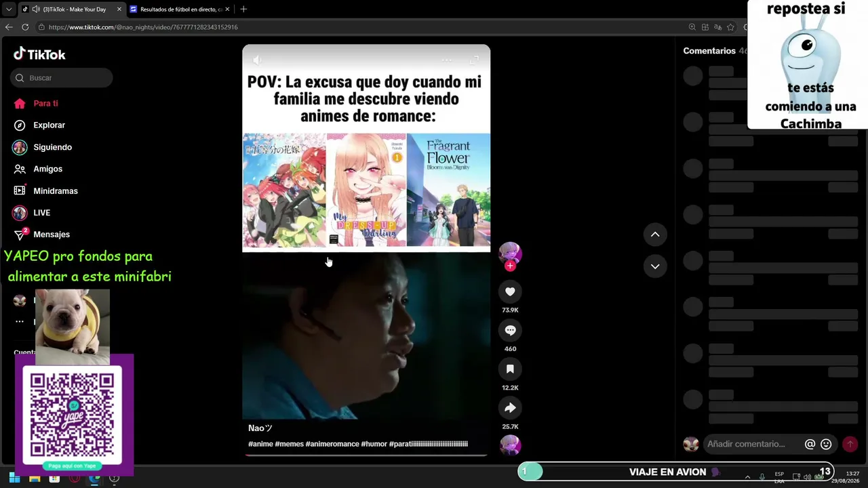Expand the browser tab list dropdown

pos(9,9)
